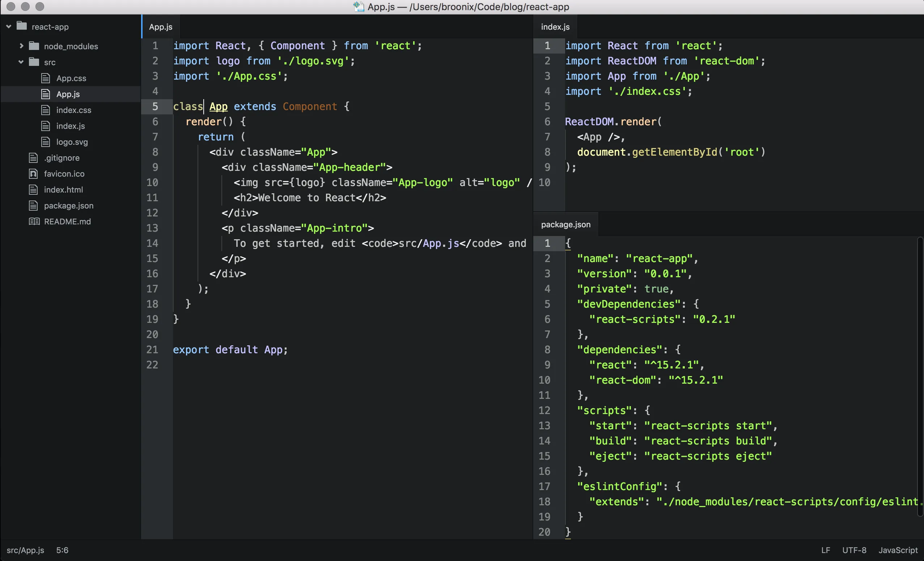
Task: Click the document icon in the title bar
Action: tap(359, 7)
